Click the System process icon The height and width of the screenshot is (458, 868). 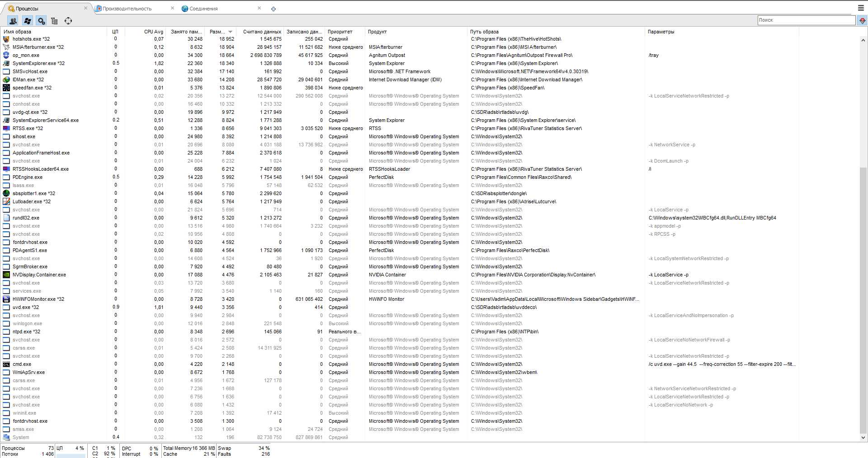click(x=6, y=437)
